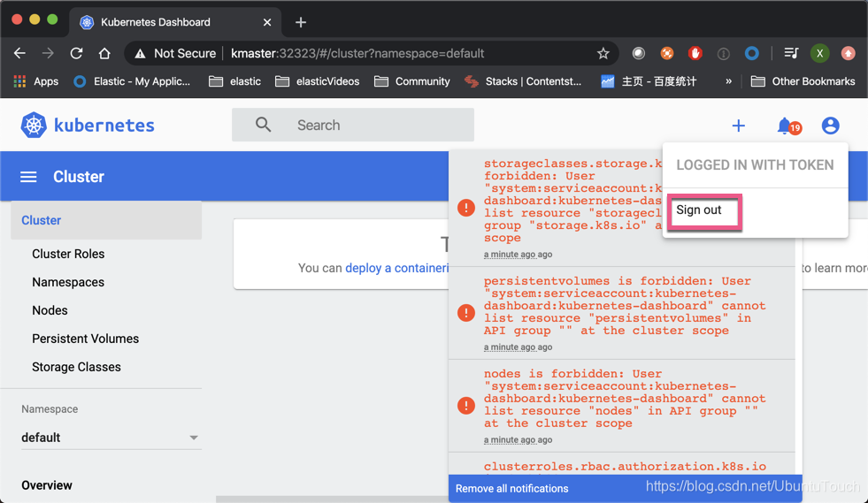Open Stacks | Contentst... bookmark
Image resolution: width=868 pixels, height=503 pixels.
[x=523, y=81]
